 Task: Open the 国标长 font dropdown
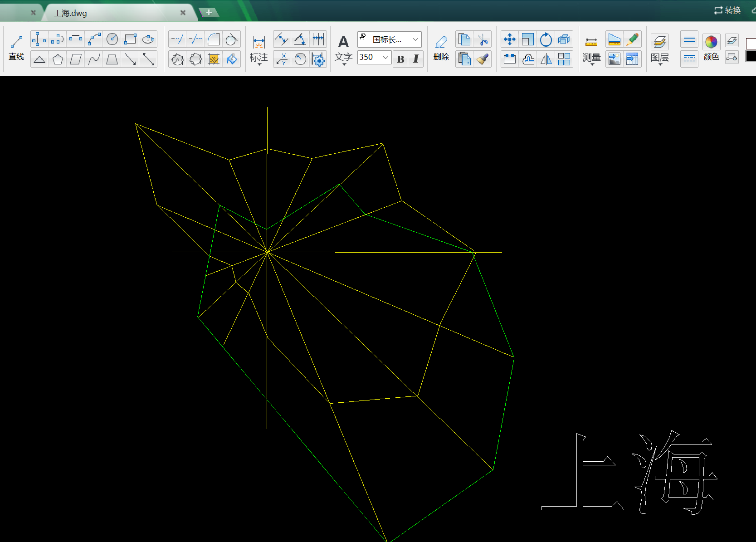pyautogui.click(x=390, y=39)
